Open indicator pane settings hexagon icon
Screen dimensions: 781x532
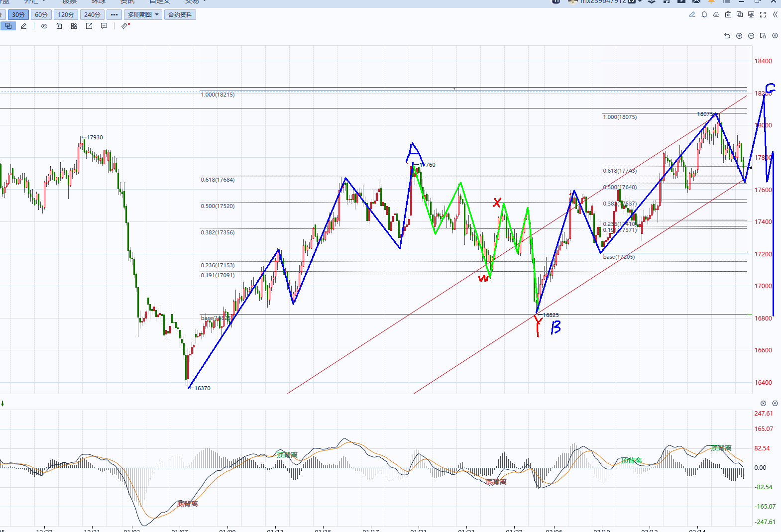coord(775,403)
